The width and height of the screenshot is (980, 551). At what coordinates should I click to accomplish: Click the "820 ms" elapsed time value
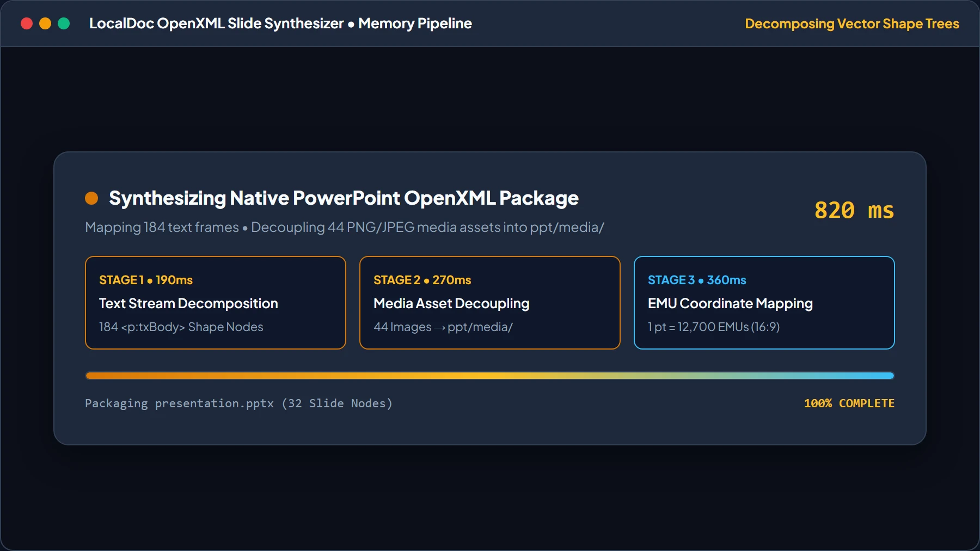pos(854,211)
